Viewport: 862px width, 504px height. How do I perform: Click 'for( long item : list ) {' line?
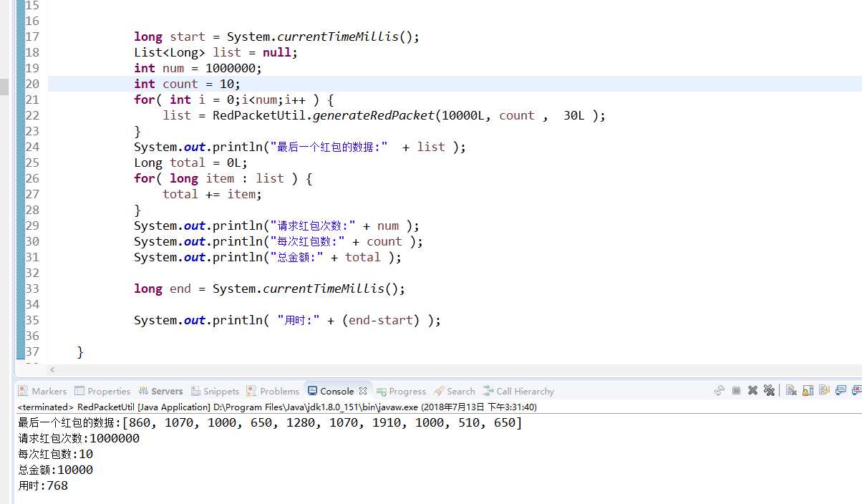tap(223, 178)
